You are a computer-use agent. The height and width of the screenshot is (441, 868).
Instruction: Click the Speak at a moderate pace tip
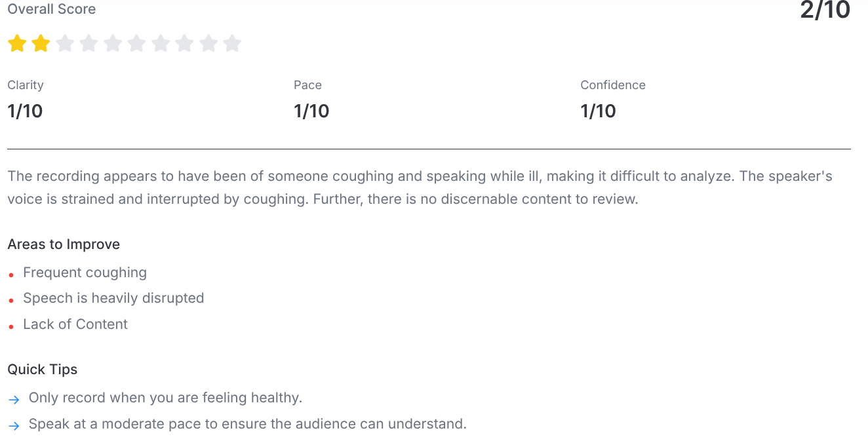point(247,424)
